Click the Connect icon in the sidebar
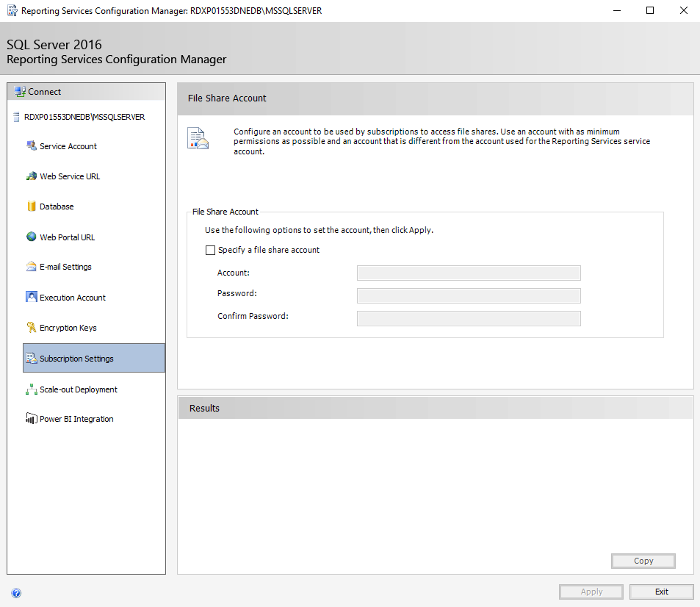This screenshot has width=700, height=607. pyautogui.click(x=20, y=92)
